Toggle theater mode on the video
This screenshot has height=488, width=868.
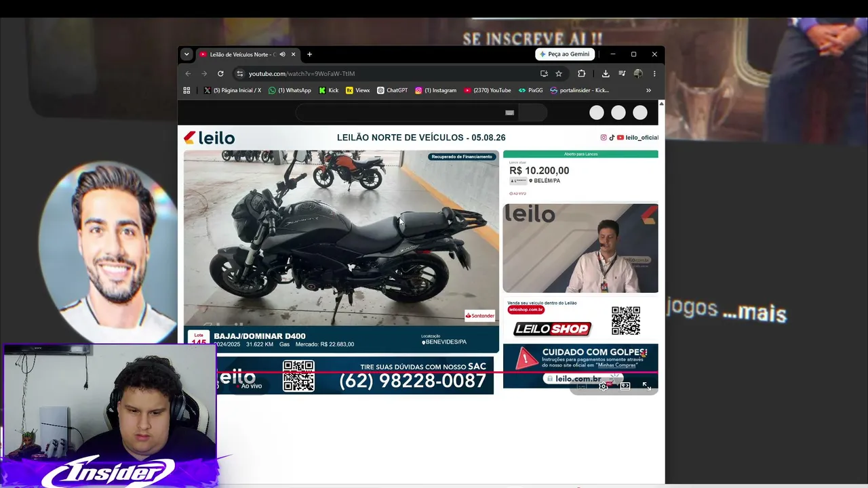coord(625,386)
